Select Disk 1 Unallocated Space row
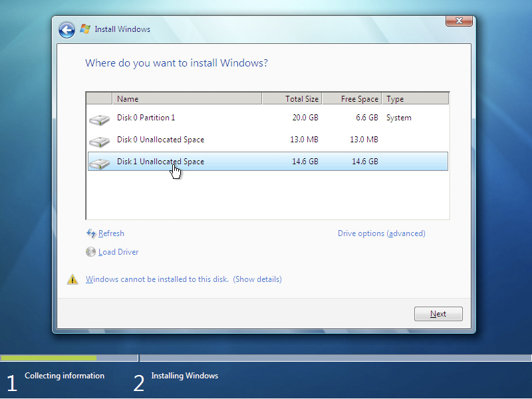This screenshot has width=532, height=399. pos(268,162)
